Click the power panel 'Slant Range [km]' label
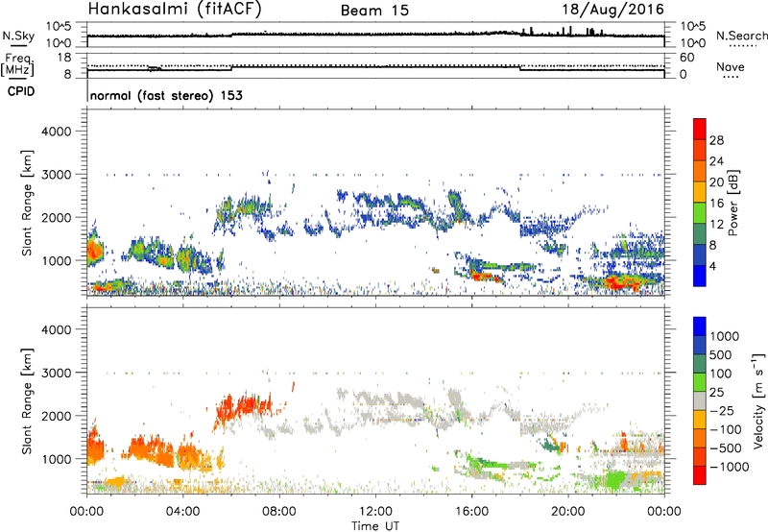The width and height of the screenshot is (768, 532). tap(27, 203)
